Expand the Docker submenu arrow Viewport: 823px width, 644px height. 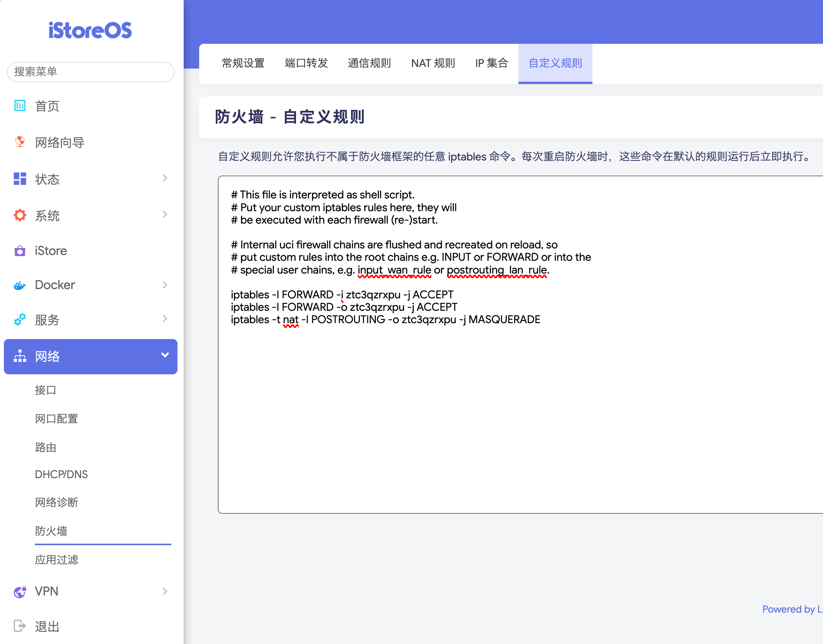click(x=165, y=285)
